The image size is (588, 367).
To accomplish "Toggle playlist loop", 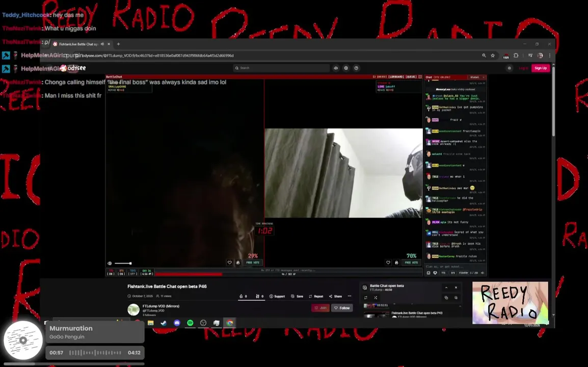I will pyautogui.click(x=366, y=298).
